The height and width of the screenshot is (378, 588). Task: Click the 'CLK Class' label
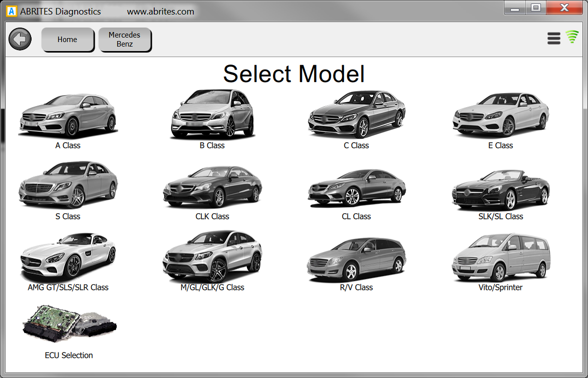point(212,216)
